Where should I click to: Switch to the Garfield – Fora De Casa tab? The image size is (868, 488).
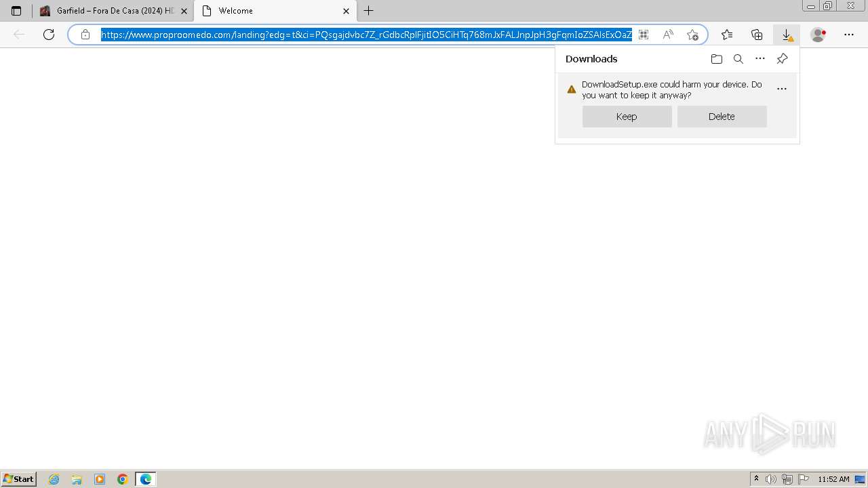pos(113,11)
